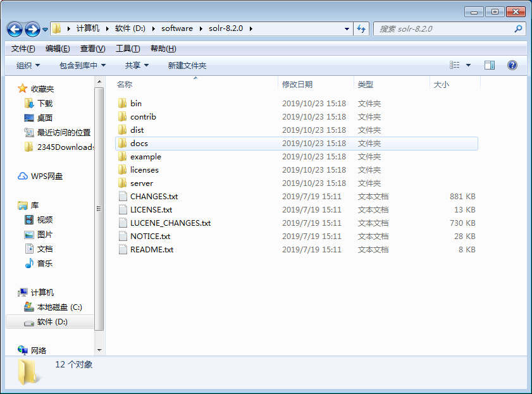Open the 图片 library
The width and height of the screenshot is (532, 394).
[45, 235]
